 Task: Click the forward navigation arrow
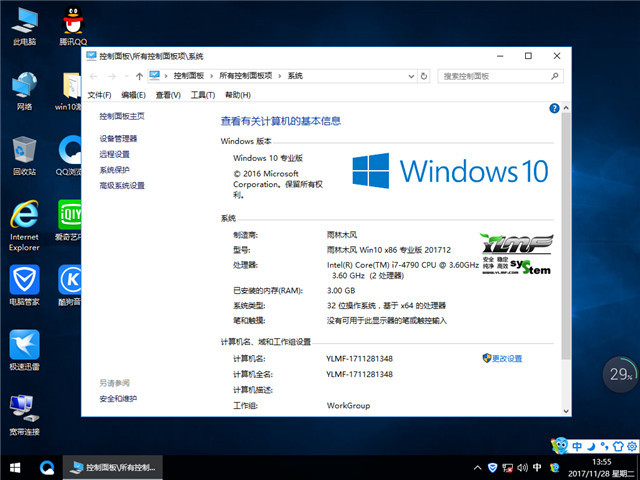coord(112,76)
